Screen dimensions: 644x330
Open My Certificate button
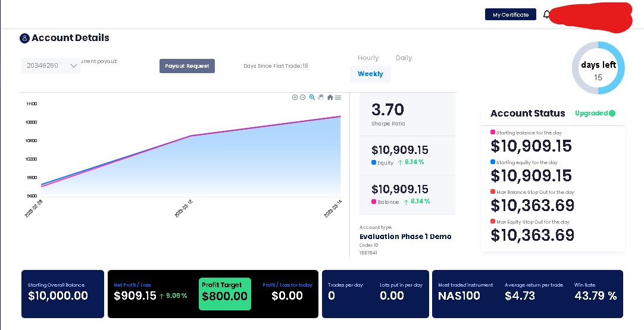point(511,14)
